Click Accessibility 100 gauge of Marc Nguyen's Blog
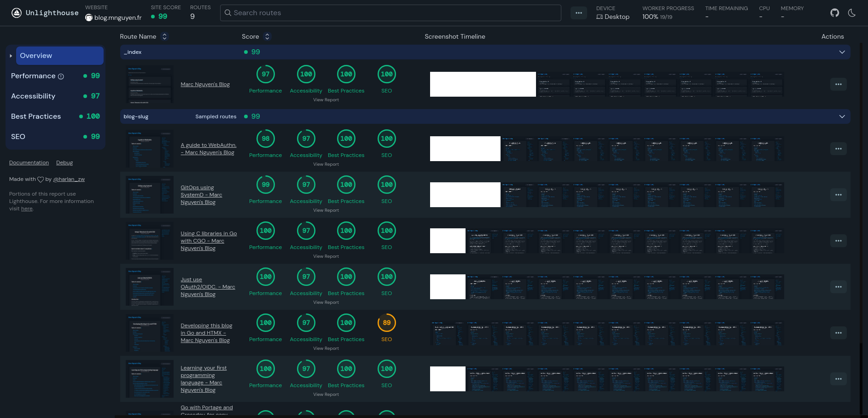 click(306, 74)
